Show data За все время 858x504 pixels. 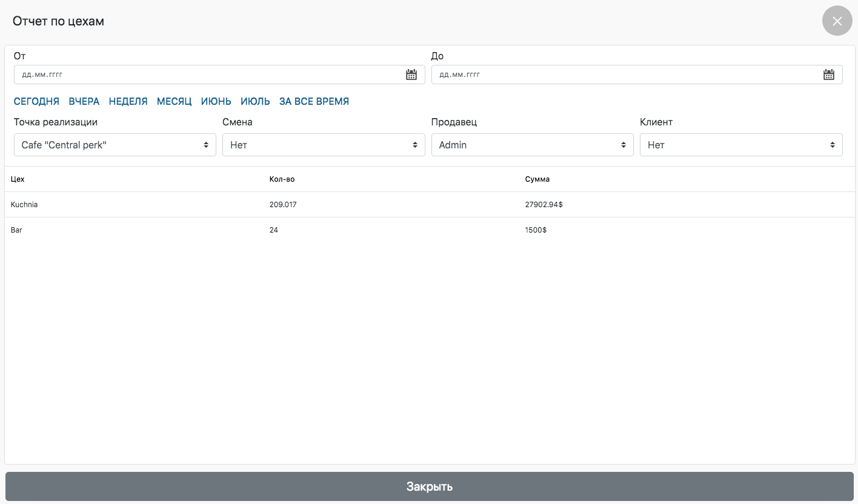pos(314,101)
